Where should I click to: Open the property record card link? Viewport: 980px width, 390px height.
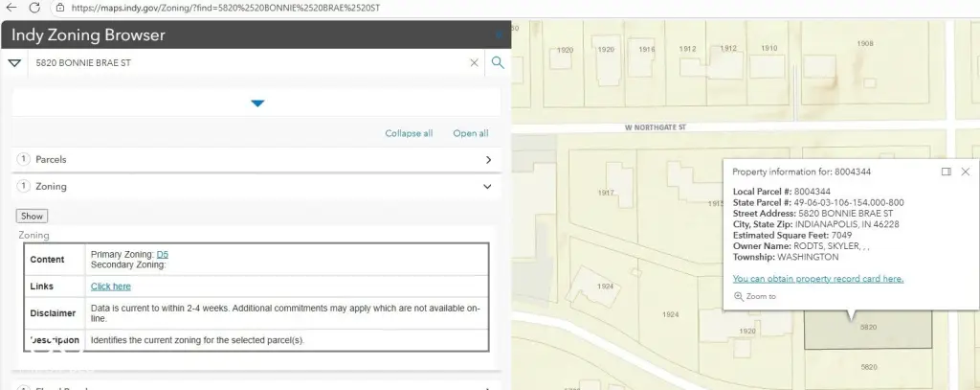click(817, 279)
